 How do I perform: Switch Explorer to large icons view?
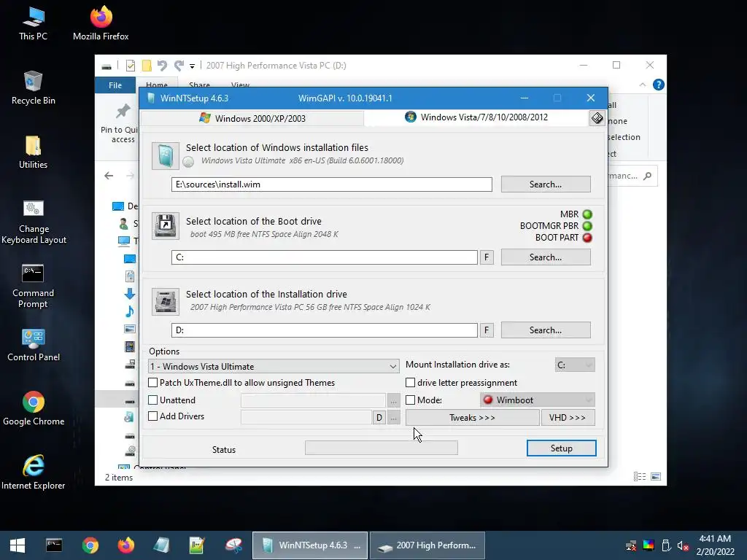(x=656, y=477)
